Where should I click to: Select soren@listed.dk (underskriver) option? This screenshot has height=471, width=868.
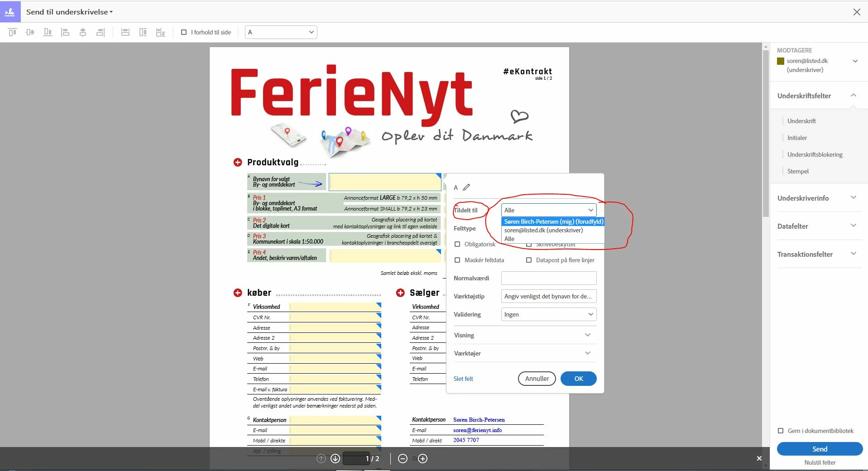(x=553, y=230)
